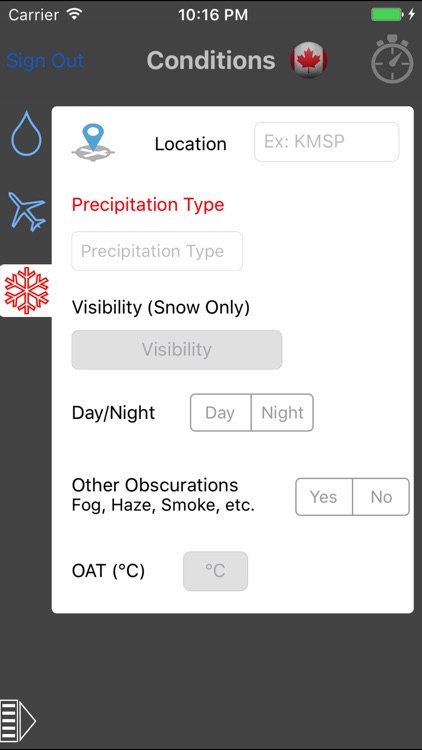Tap the map pin location icon

93,143
